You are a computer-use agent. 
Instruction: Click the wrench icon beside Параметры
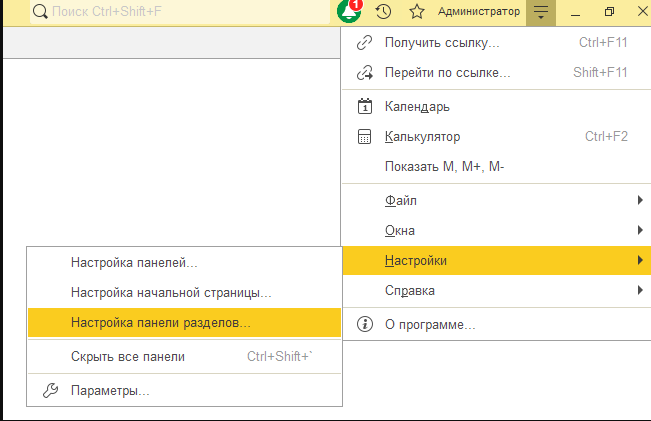(x=51, y=390)
